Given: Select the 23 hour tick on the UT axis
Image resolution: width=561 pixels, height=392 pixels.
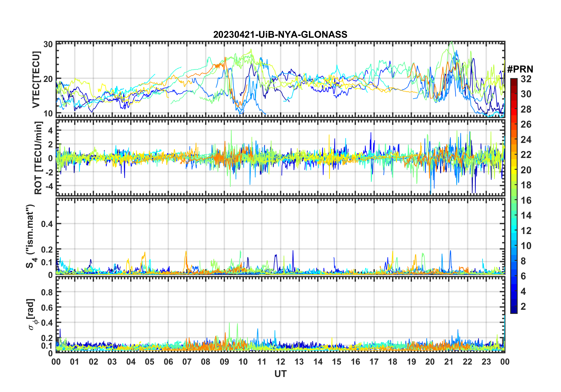Looking at the screenshot, I should tap(486, 362).
